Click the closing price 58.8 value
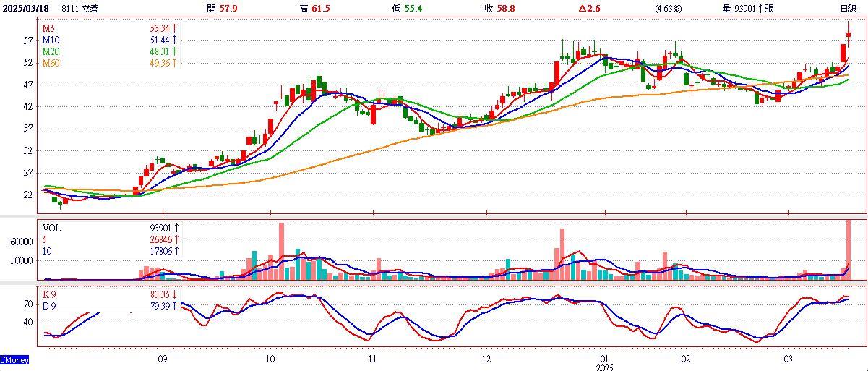Image resolution: width=868 pixels, height=371 pixels. [x=504, y=8]
